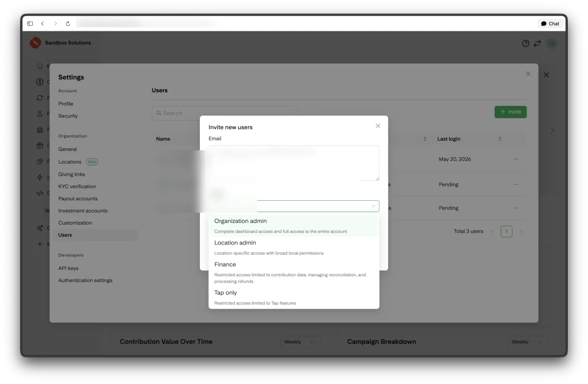Screen dimensions: 588x384
Task: Click the May 20, 2026 login cell
Action: (455, 159)
